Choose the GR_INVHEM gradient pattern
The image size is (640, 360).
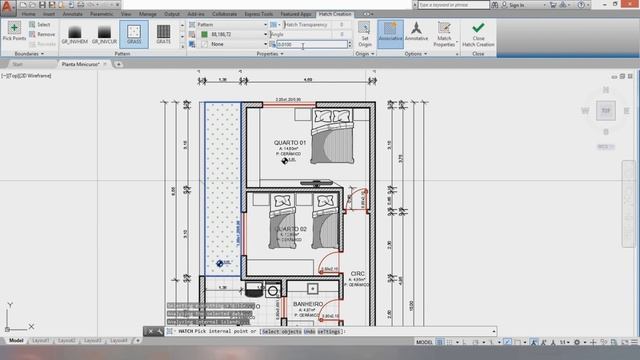[75, 34]
